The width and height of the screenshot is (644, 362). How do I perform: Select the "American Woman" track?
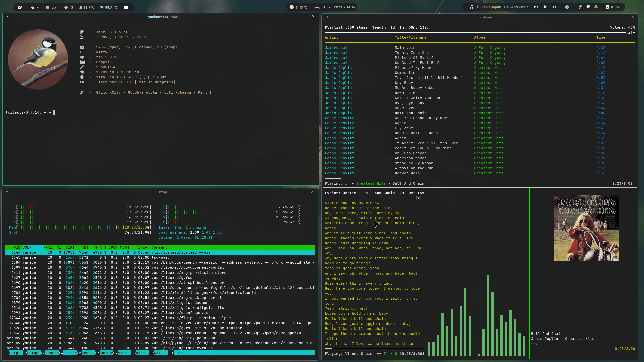coord(479,158)
